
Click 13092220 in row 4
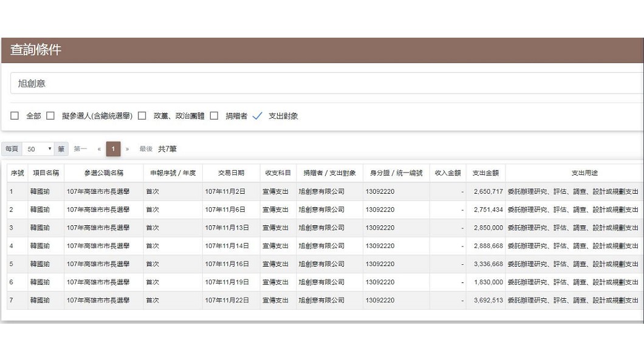[380, 246]
